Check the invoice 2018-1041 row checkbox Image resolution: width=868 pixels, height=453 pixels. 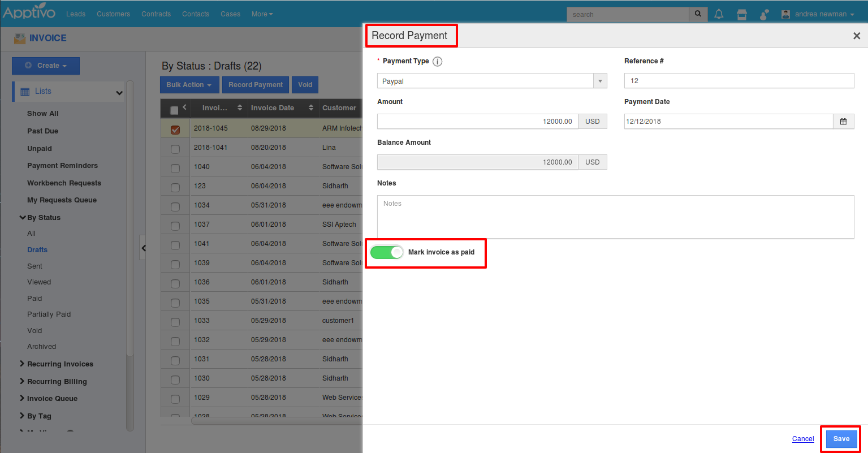tap(175, 149)
